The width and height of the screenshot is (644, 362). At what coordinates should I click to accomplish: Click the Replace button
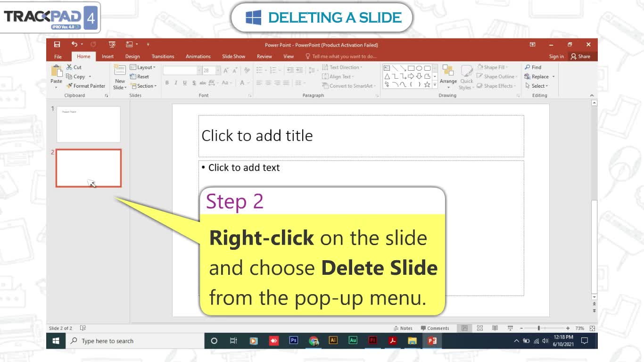pyautogui.click(x=537, y=77)
